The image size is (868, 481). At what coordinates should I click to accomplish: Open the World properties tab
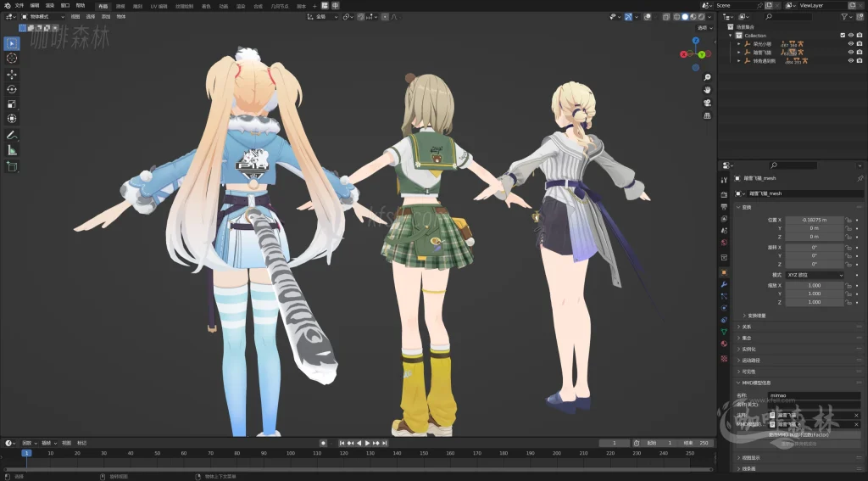(724, 242)
